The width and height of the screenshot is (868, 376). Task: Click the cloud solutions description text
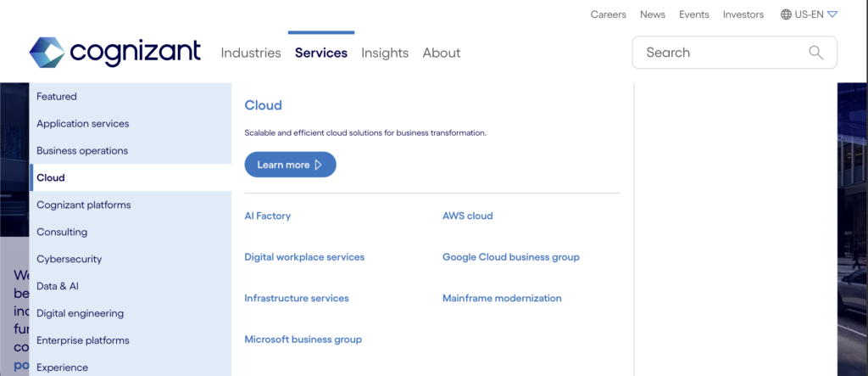point(365,133)
